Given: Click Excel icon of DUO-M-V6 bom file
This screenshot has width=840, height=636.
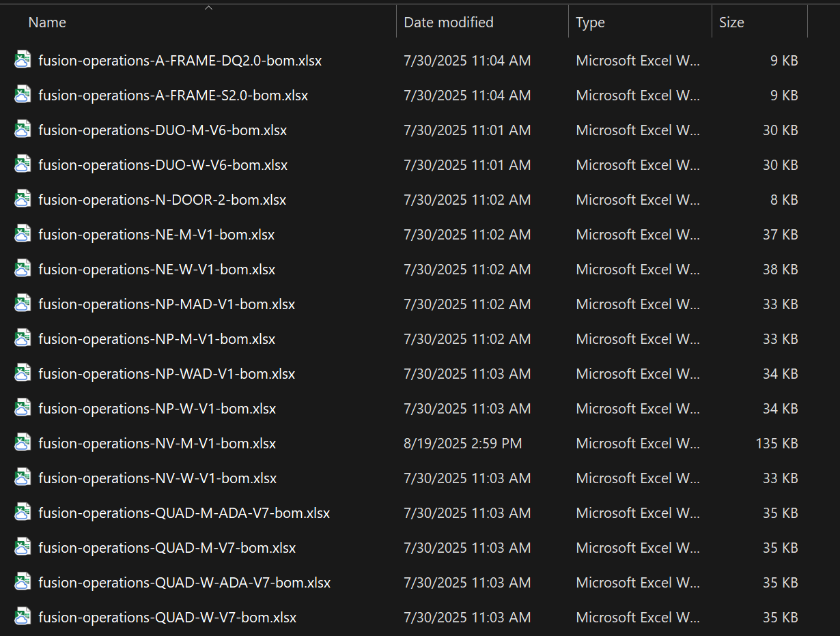Looking at the screenshot, I should (x=23, y=130).
